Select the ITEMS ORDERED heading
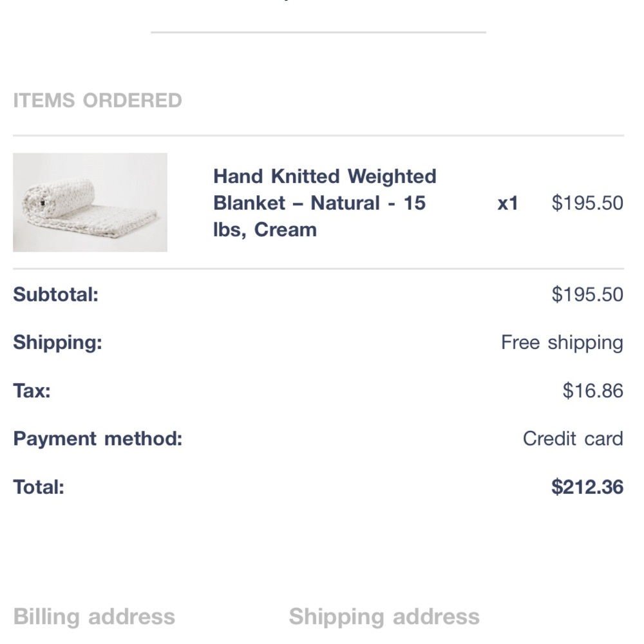Viewport: 644px width, 644px height. pyautogui.click(x=97, y=100)
